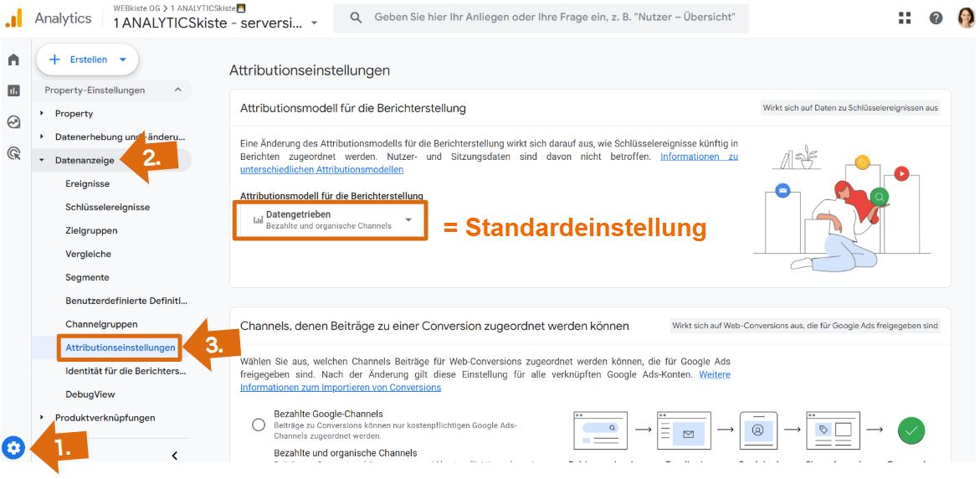
Task: Expand the Datenerhebung und -änderung item
Action: [121, 137]
